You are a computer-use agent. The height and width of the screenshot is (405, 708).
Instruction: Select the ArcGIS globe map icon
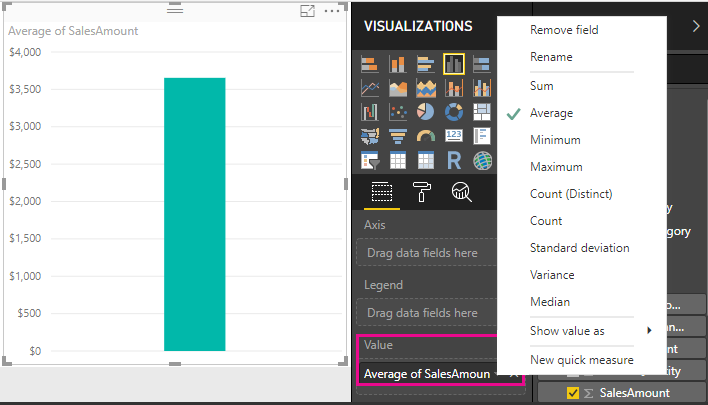(482, 160)
